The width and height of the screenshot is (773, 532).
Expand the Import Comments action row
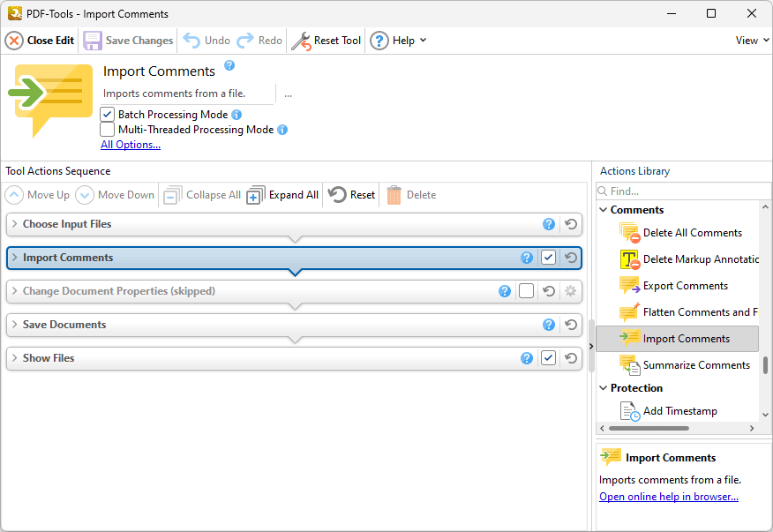15,258
